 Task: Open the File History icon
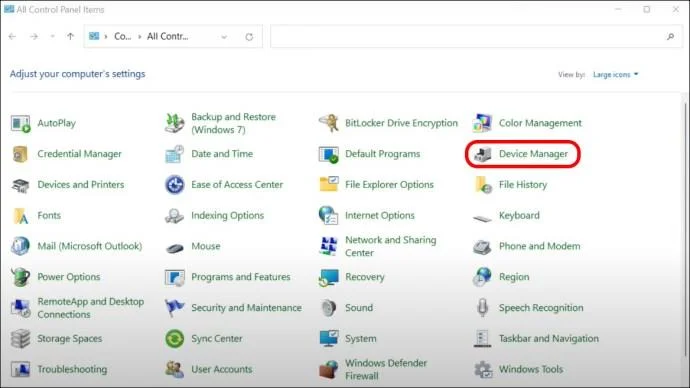pyautogui.click(x=483, y=185)
